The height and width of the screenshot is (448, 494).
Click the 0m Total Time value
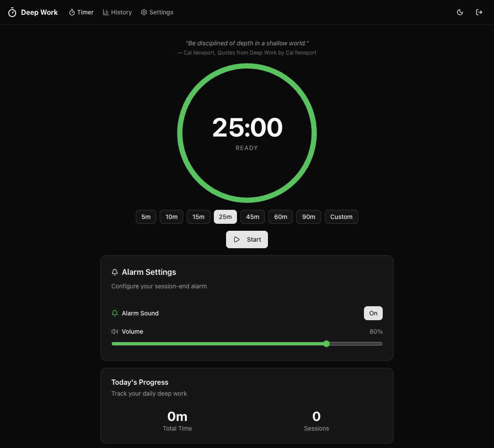coord(177,417)
